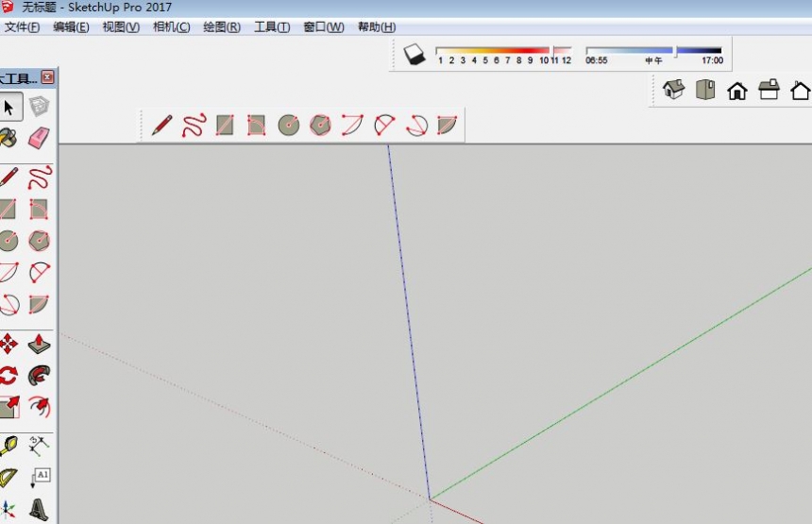Select Freehand tool in left toolset panel

point(40,177)
